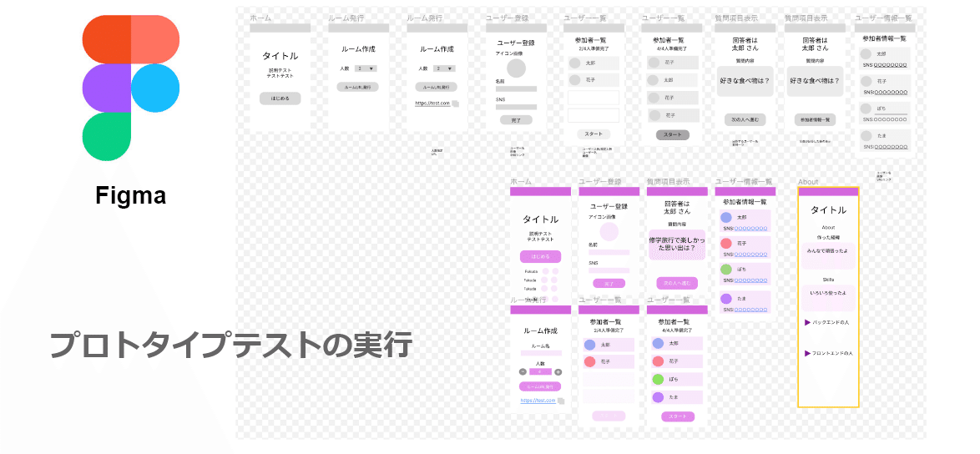Viewport: 980px width, 454px height.
Task: Click the faded purple スタート button
Action: click(x=609, y=416)
